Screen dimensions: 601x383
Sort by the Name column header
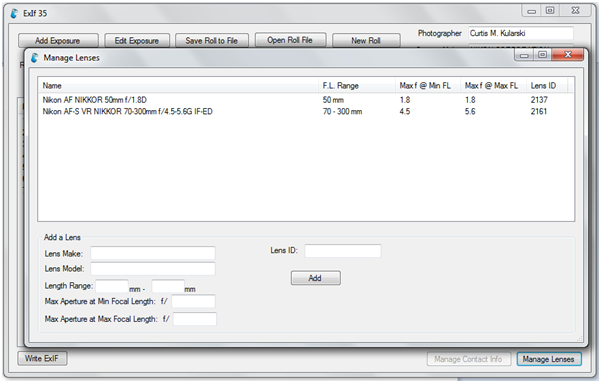point(178,86)
